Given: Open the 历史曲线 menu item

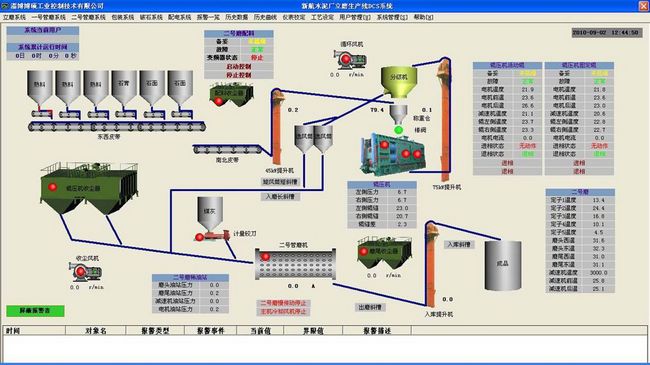Looking at the screenshot, I should [265, 17].
